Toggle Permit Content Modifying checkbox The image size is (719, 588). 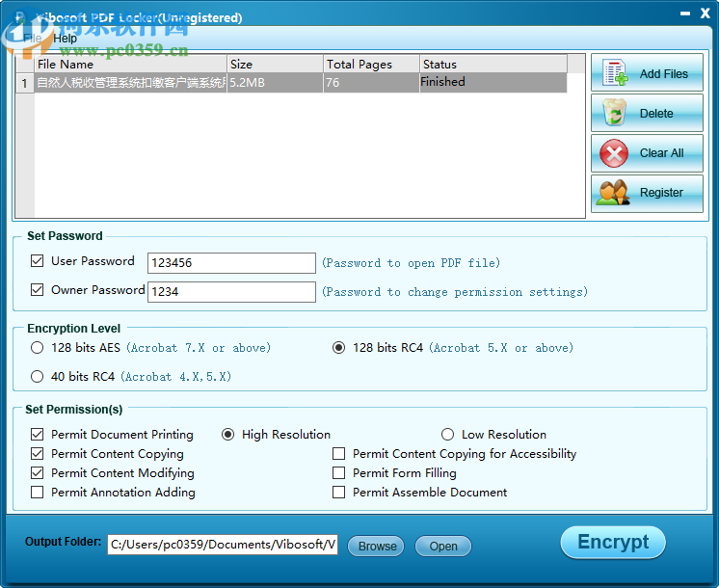tap(38, 473)
